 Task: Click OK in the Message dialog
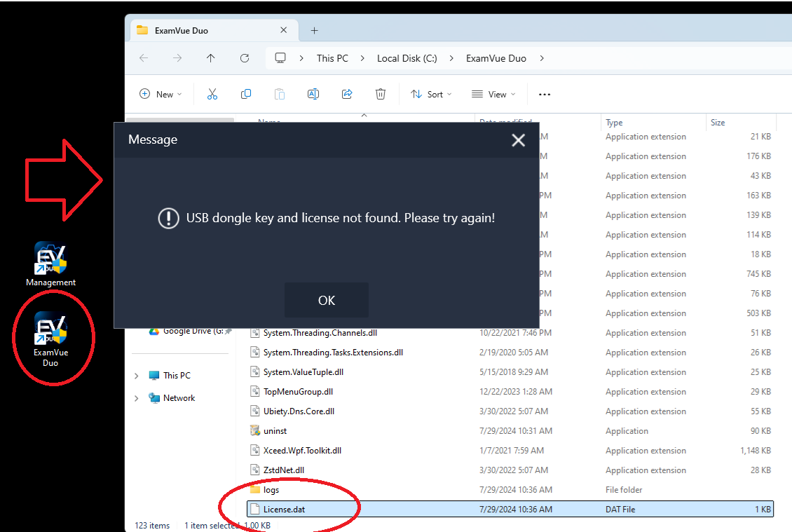(327, 300)
